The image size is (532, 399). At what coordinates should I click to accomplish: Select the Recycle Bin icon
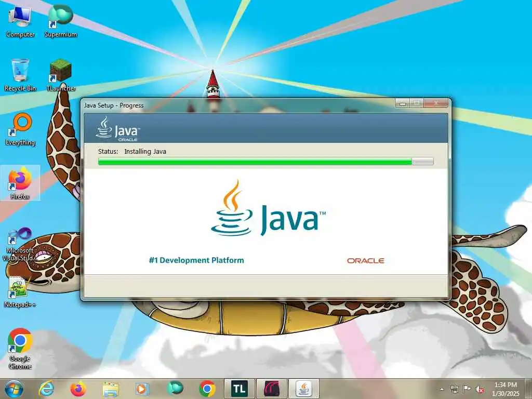point(20,75)
